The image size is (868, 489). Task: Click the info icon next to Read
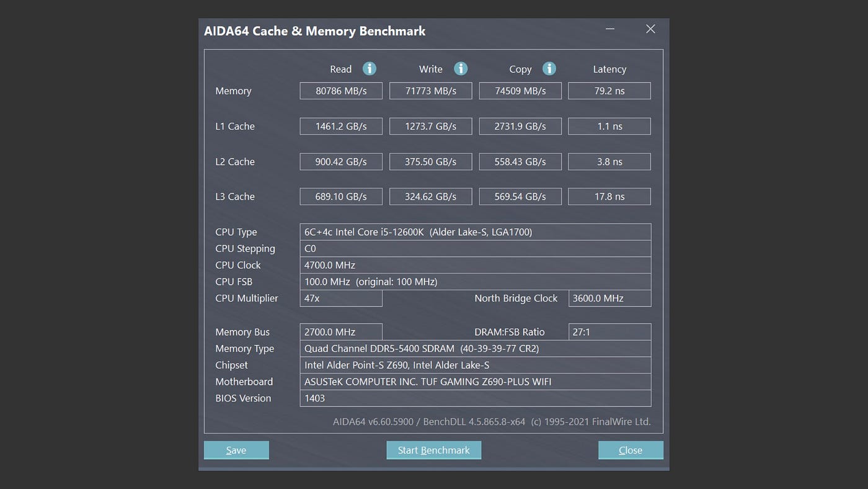pyautogui.click(x=370, y=68)
